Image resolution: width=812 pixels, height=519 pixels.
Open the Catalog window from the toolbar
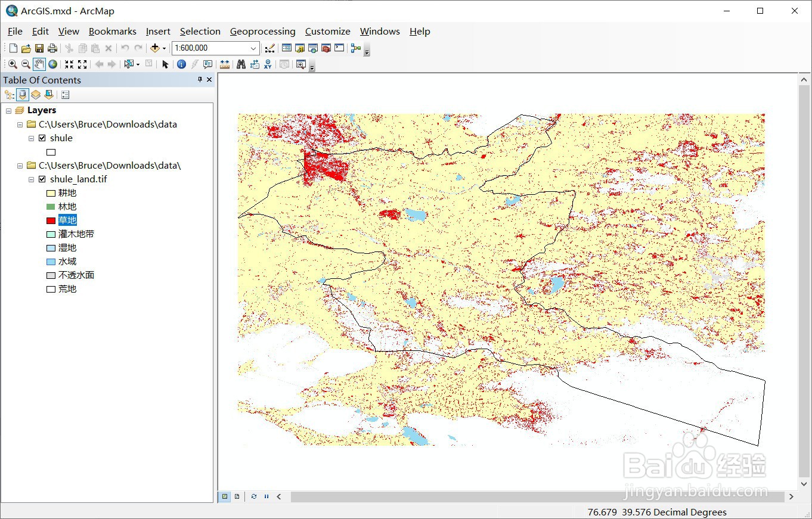pos(299,48)
